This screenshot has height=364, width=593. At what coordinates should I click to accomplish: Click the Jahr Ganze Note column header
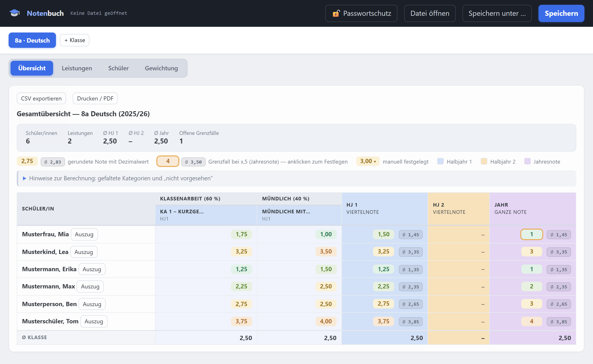pos(533,209)
